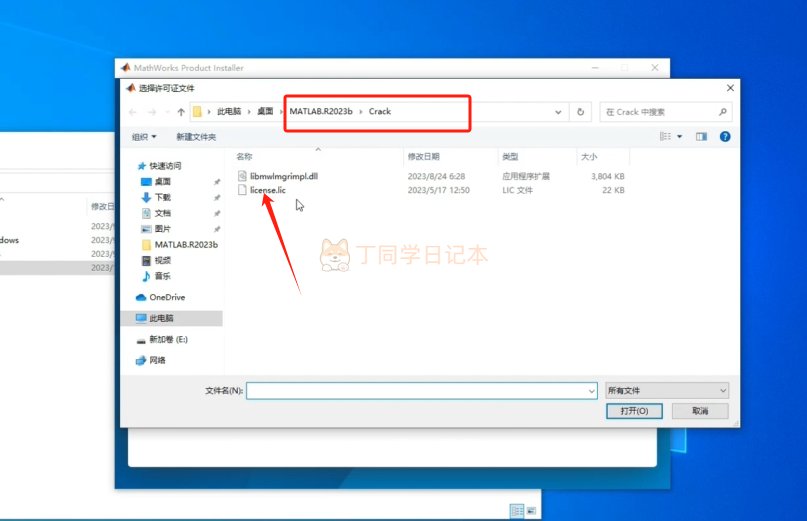
Task: Select New Volume (E:) drive in sidebar
Action: (x=168, y=339)
